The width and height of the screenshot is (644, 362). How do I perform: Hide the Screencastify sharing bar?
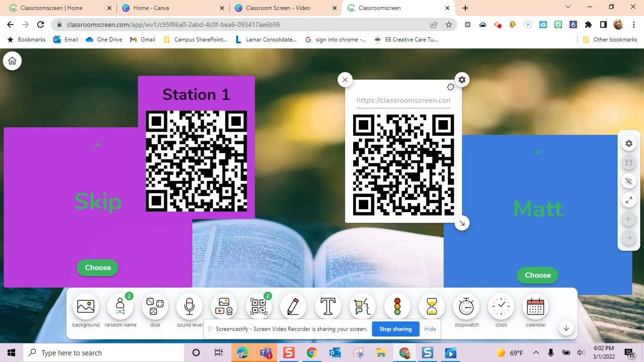(x=430, y=329)
